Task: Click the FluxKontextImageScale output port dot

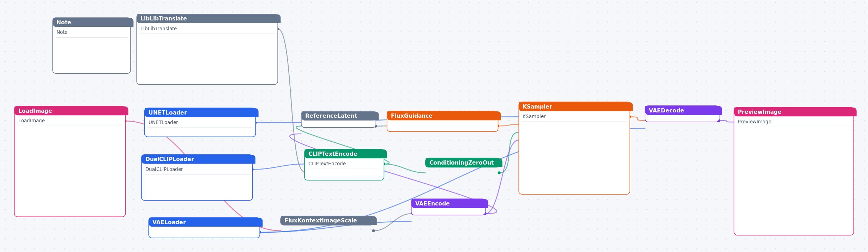Action: (x=373, y=231)
